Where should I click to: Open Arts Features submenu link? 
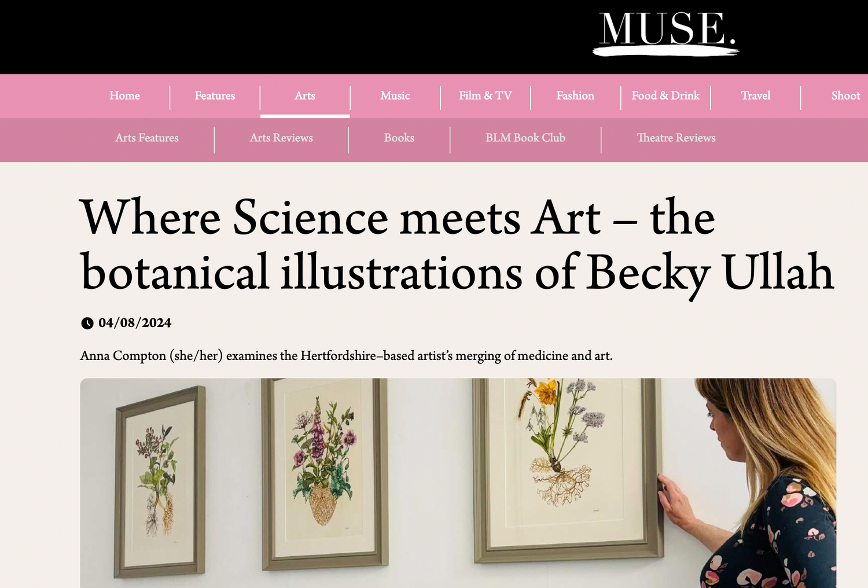pyautogui.click(x=147, y=138)
